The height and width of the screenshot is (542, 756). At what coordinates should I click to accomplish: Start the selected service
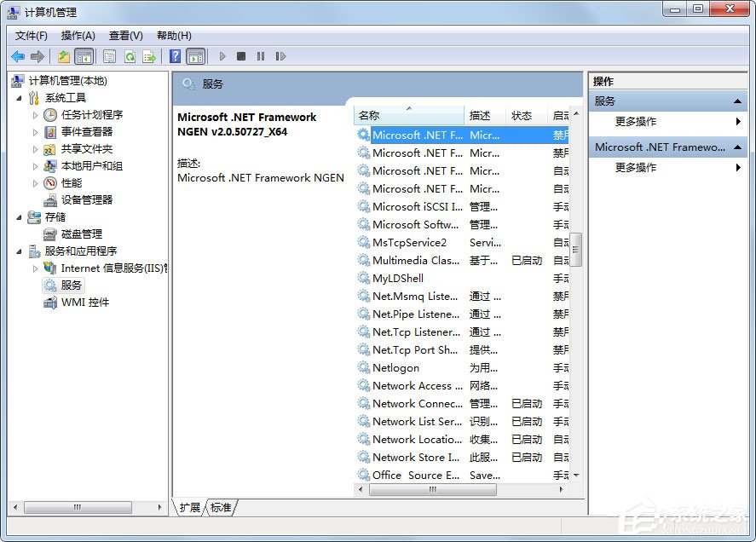(x=223, y=56)
